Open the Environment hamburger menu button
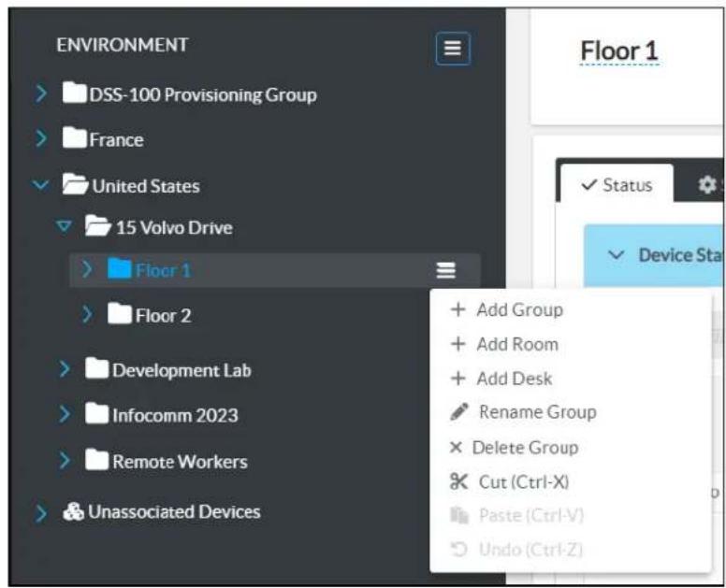726x588 pixels. (x=453, y=48)
